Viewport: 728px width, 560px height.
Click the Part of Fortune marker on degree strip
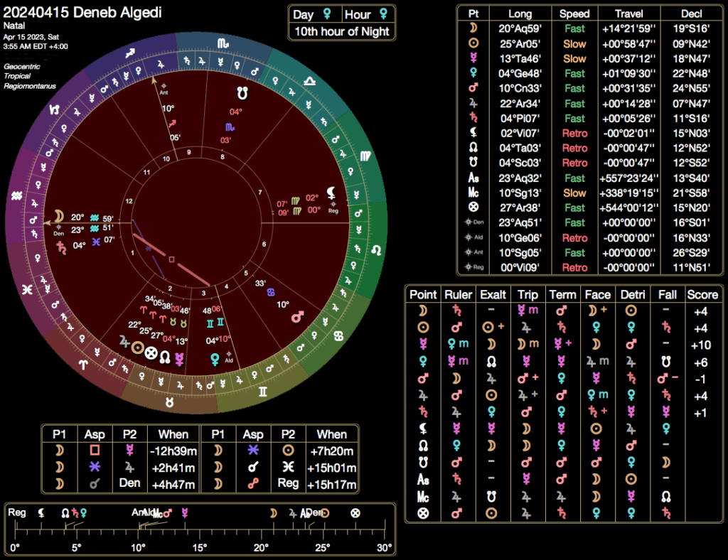point(355,512)
